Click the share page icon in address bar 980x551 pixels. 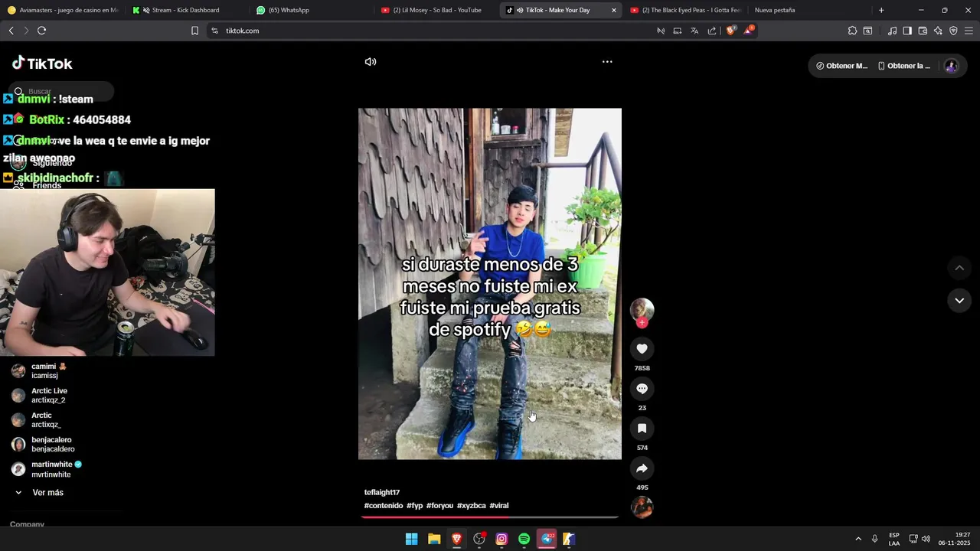pos(712,31)
